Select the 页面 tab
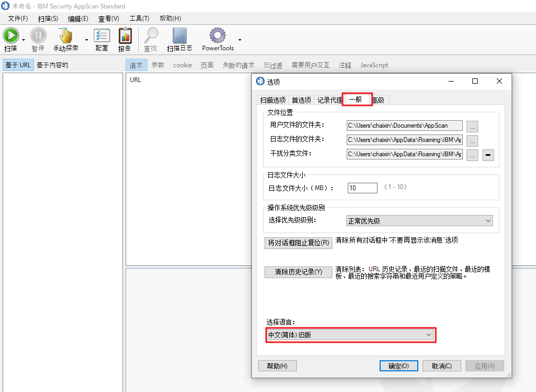 tap(207, 65)
